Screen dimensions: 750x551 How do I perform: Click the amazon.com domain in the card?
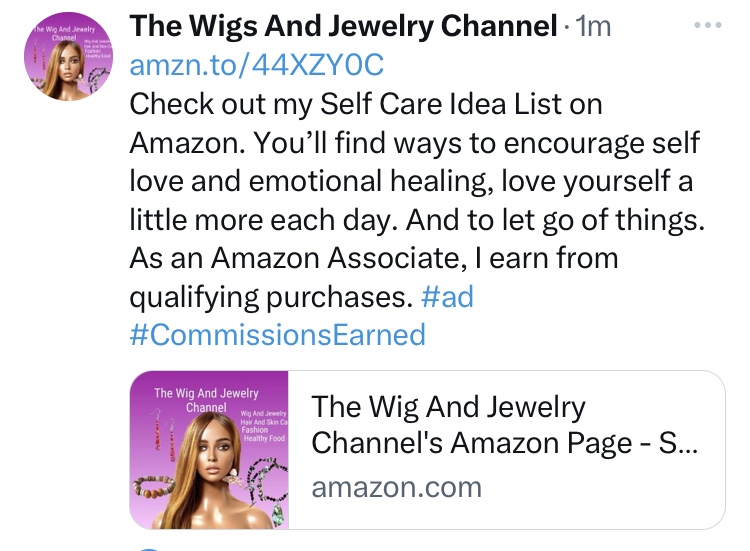coord(396,487)
